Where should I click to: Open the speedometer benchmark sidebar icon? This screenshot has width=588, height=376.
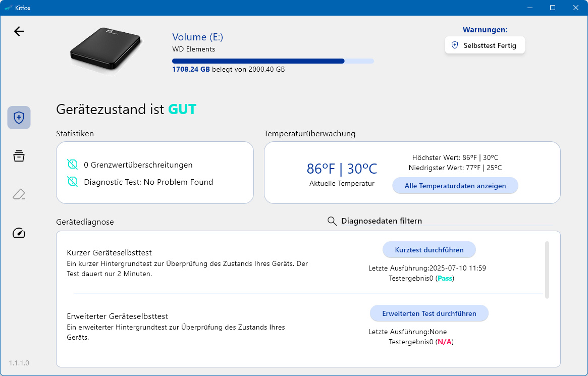click(x=19, y=233)
